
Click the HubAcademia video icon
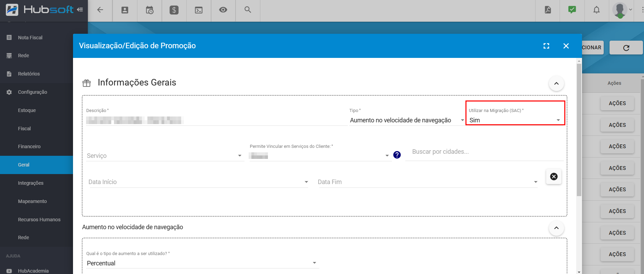[x=9, y=271]
